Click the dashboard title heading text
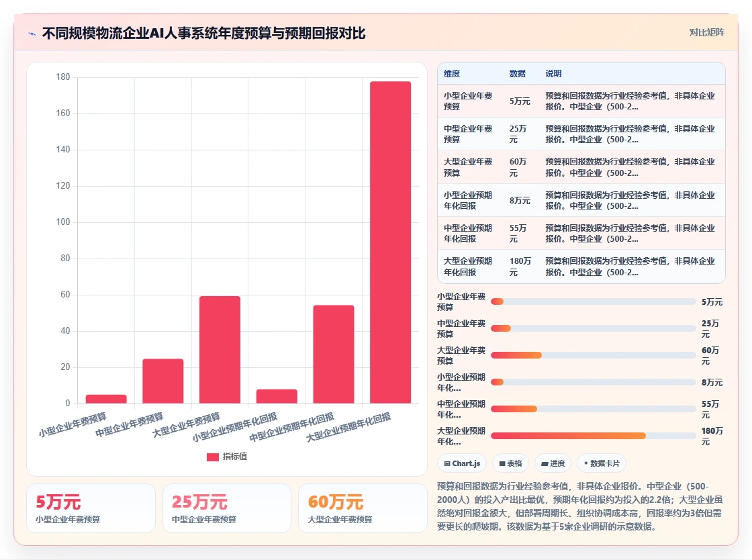Screen dimensions: 752x560 coord(204,33)
